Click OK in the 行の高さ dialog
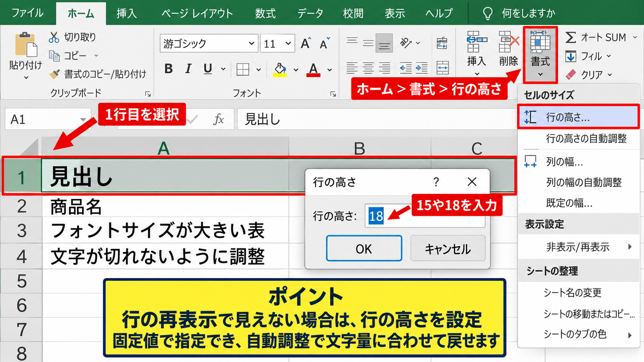This screenshot has width=644, height=362. click(364, 249)
